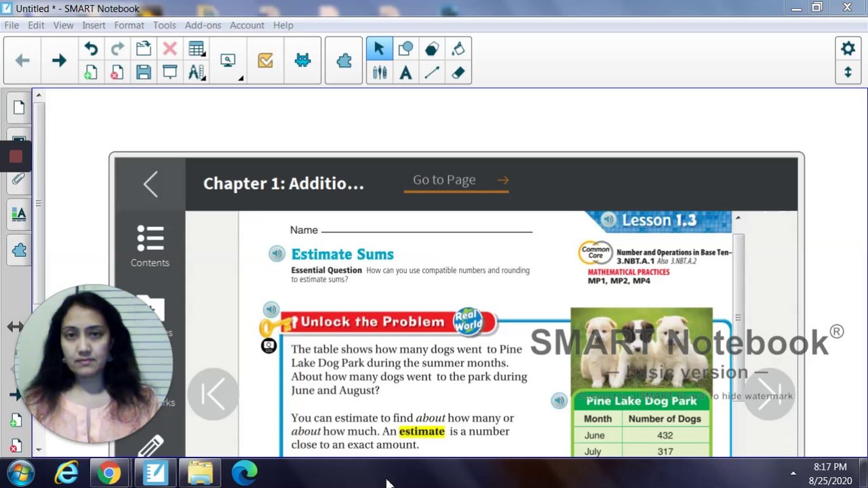
Task: Open the File menu
Action: tap(12, 25)
